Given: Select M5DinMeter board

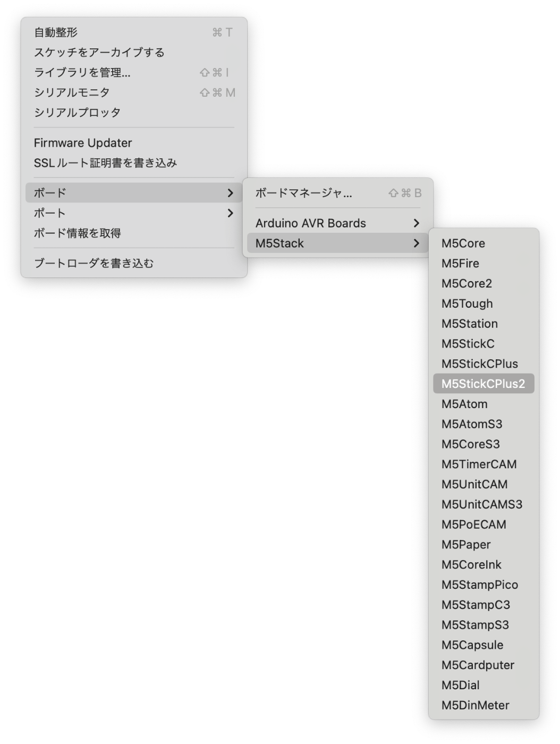Looking at the screenshot, I should (x=483, y=705).
